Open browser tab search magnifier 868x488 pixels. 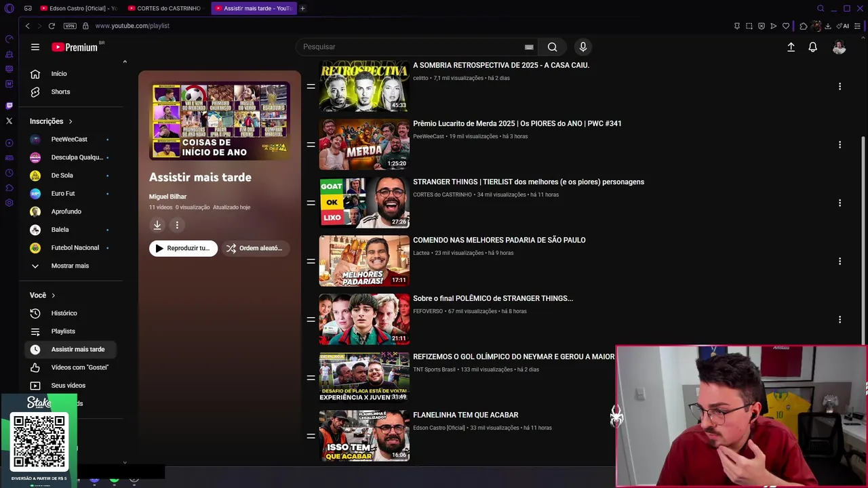(821, 8)
